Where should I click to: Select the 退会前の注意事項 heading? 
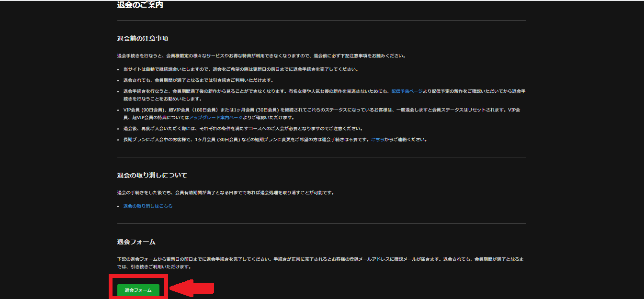(142, 39)
